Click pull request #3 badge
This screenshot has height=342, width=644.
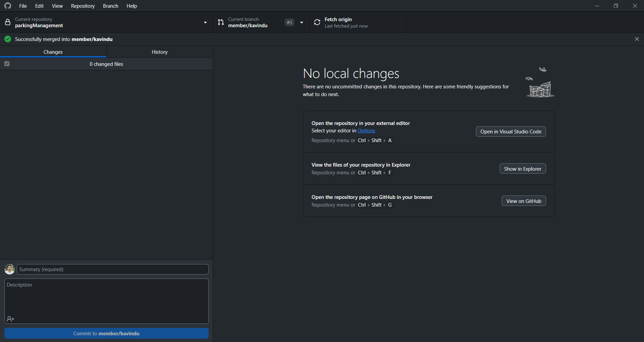click(289, 23)
